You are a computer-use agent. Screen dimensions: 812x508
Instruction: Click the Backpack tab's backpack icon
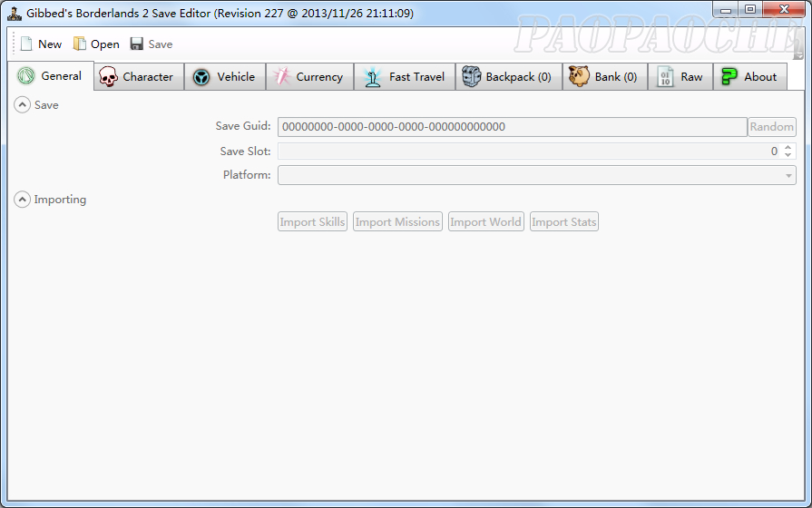tap(471, 76)
